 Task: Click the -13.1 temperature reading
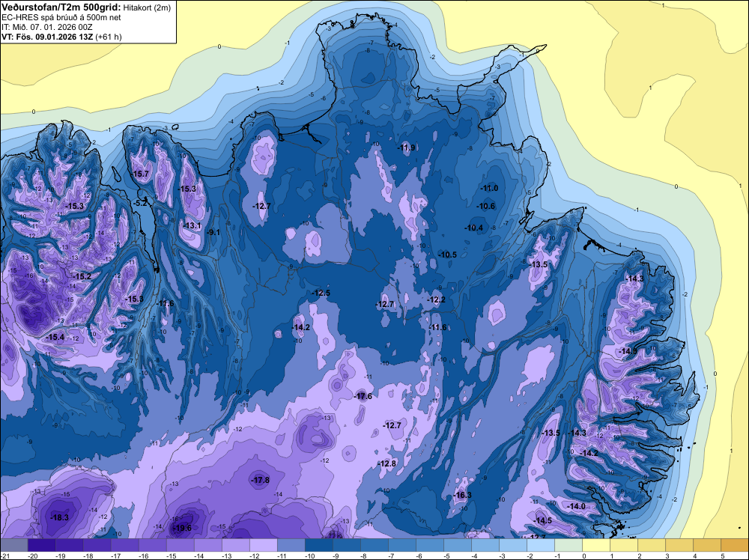pyautogui.click(x=192, y=225)
